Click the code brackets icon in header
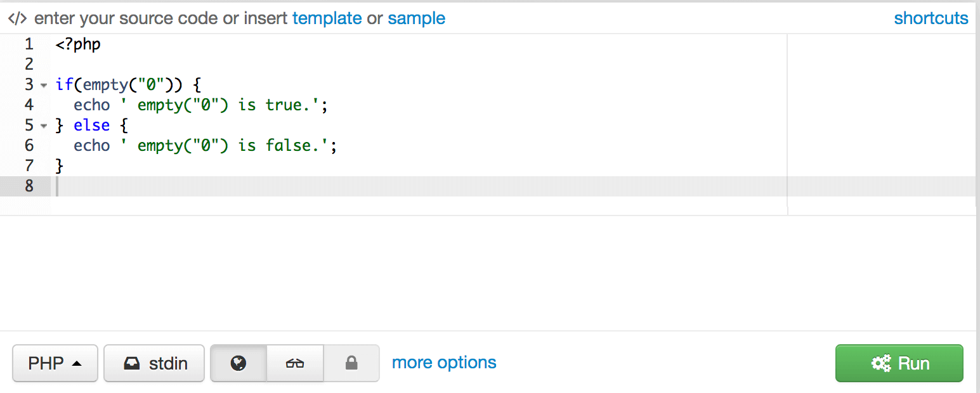 [x=17, y=18]
